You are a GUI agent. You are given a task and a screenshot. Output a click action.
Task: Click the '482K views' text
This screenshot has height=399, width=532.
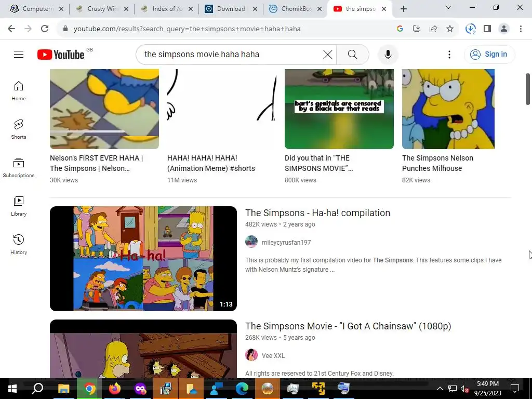coord(261,224)
